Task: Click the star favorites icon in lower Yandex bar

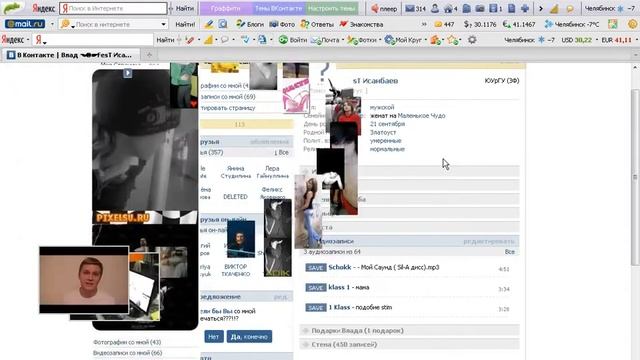Action: pos(452,40)
